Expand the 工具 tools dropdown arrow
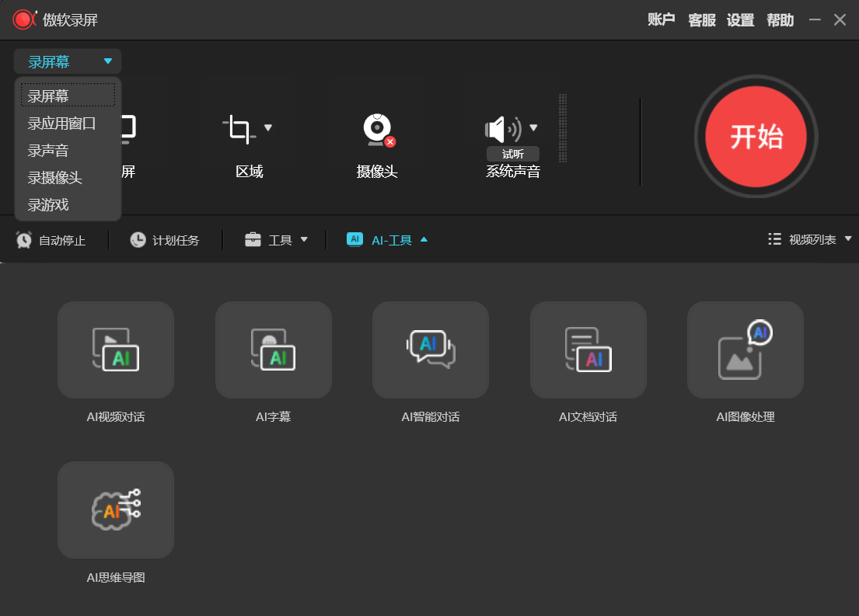 304,239
